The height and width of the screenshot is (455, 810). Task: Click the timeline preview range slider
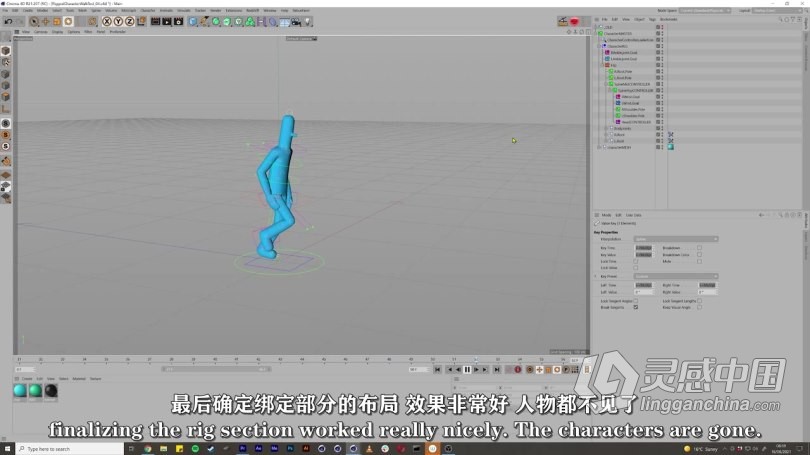(216, 369)
